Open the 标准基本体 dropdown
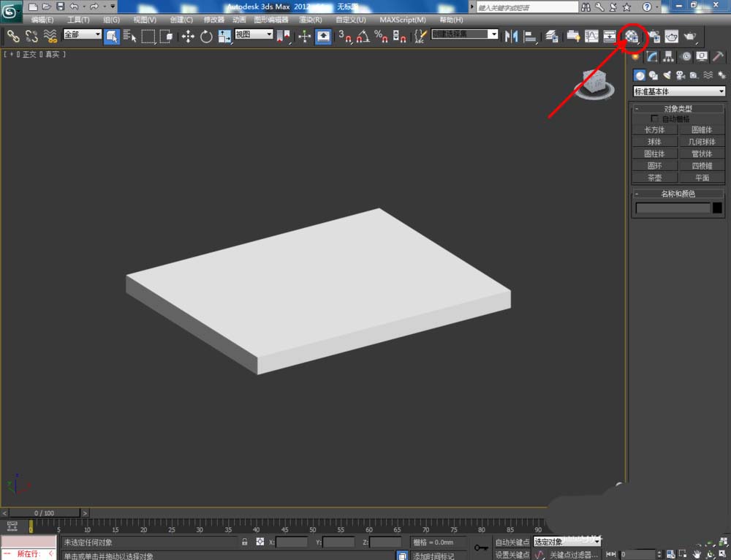 (x=679, y=91)
